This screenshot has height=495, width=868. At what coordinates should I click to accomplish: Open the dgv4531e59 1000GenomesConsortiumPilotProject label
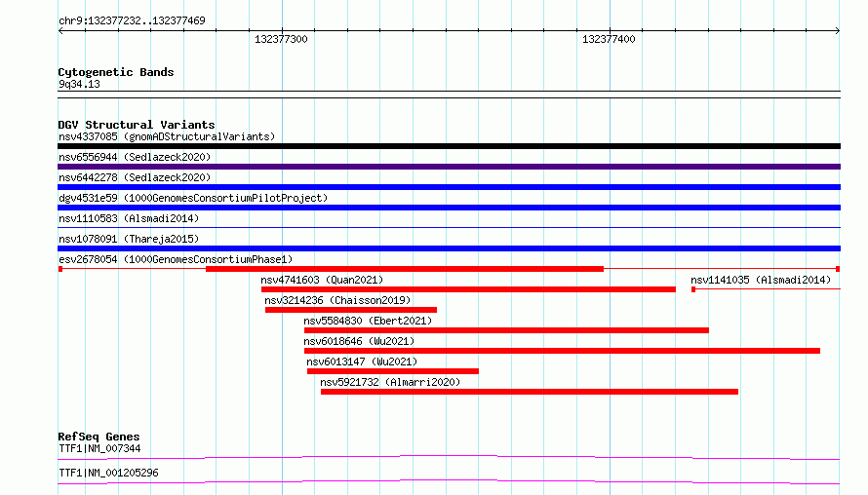(x=193, y=198)
